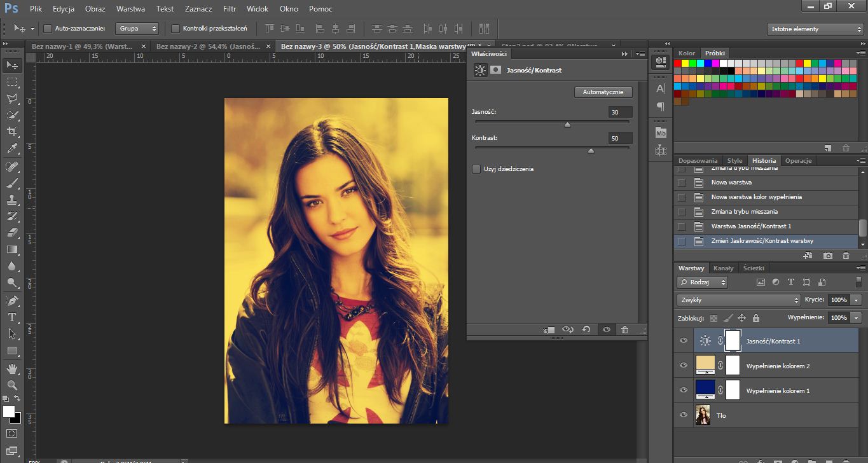
Task: Click the Automatycznie button
Action: [x=603, y=92]
